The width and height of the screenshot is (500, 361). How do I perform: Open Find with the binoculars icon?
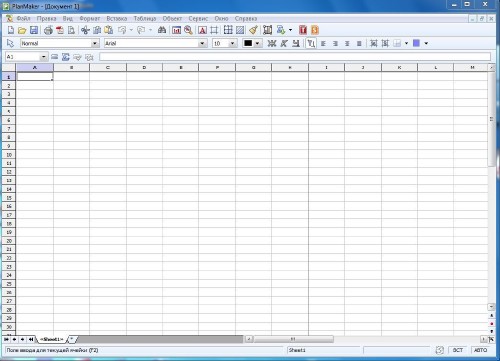coord(162,30)
